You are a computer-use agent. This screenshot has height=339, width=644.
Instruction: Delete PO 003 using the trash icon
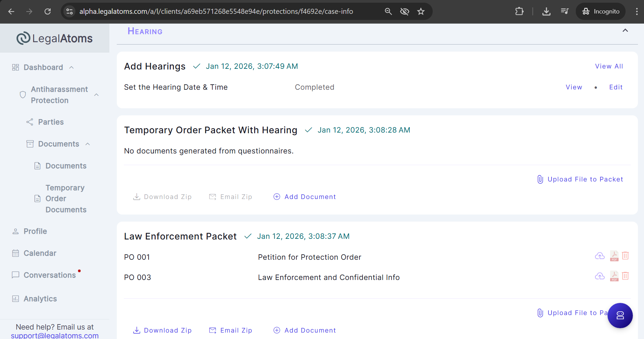pos(625,276)
